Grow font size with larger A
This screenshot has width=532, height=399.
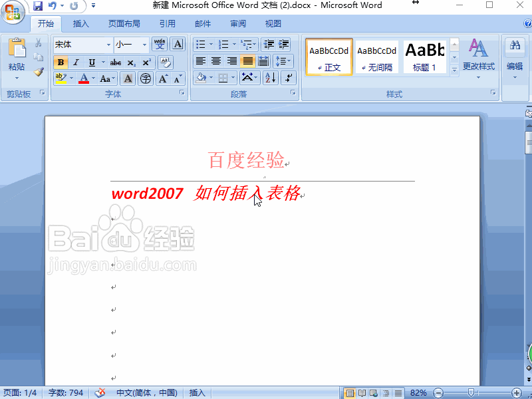pyautogui.click(x=163, y=78)
